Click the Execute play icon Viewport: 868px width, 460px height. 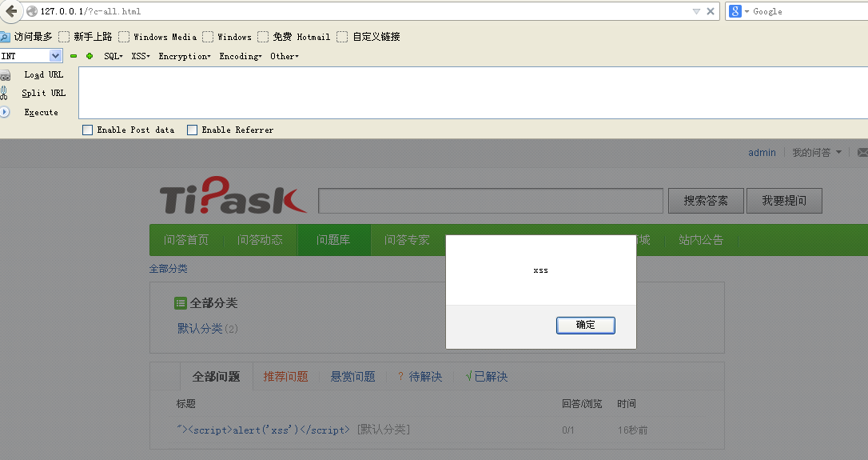click(x=5, y=112)
